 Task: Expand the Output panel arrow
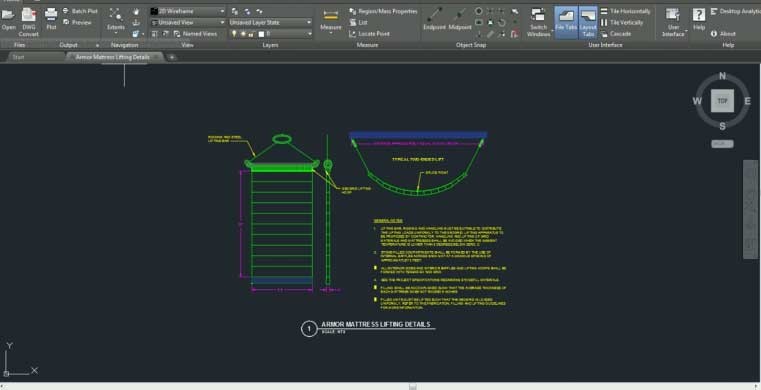point(97,45)
